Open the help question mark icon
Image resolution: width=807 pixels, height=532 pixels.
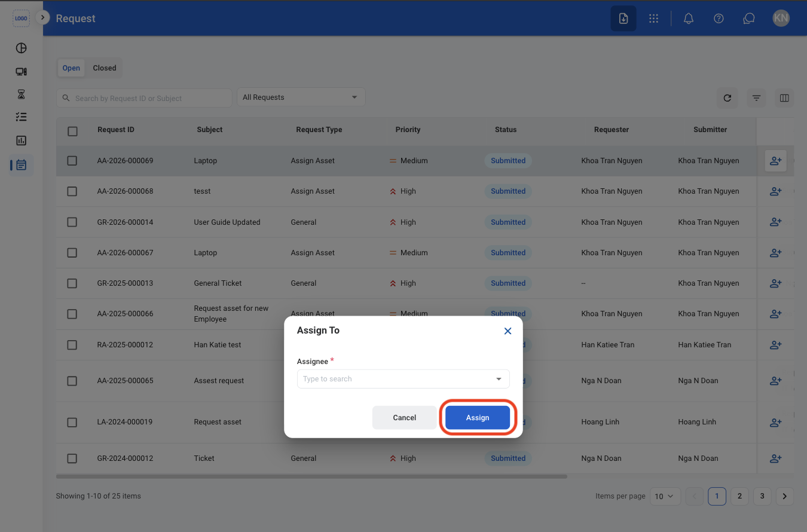click(719, 19)
